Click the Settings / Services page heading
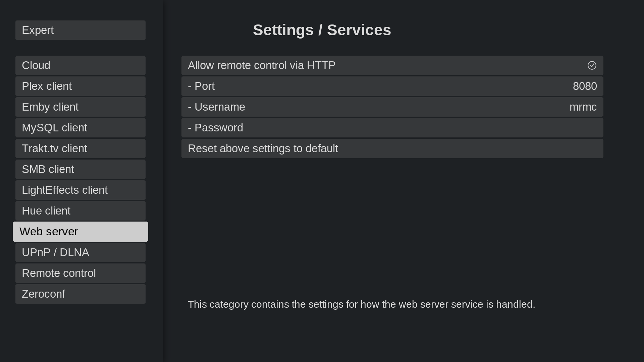 pyautogui.click(x=322, y=30)
